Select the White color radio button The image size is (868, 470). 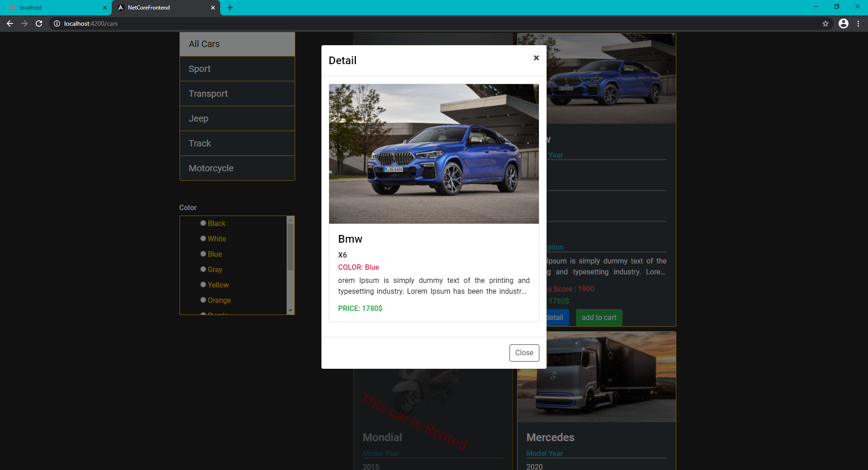[x=203, y=239]
